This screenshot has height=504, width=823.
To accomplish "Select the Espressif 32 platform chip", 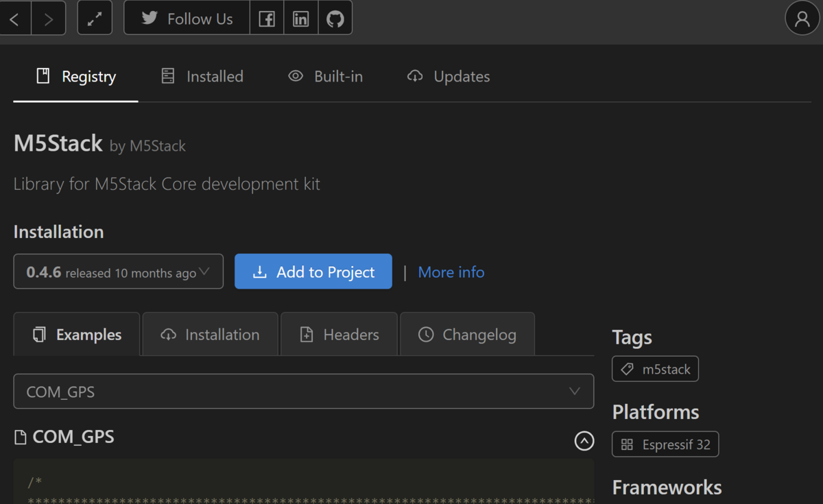I will [x=665, y=444].
